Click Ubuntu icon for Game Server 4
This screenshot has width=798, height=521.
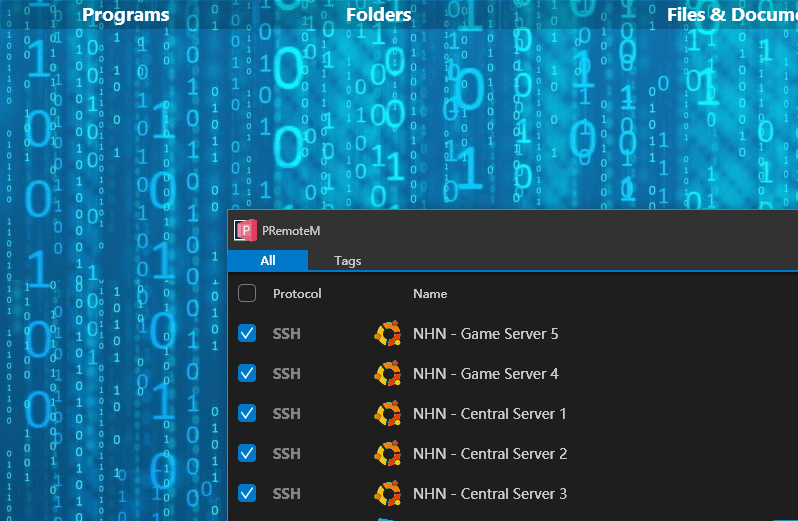[388, 373]
